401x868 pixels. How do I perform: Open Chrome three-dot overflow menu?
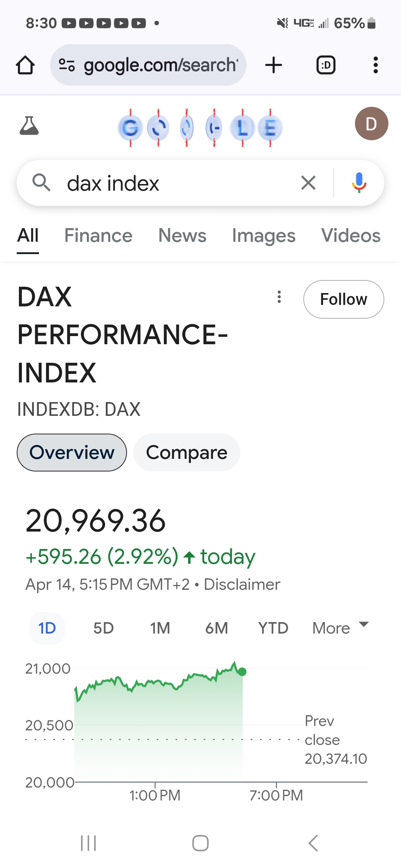click(x=375, y=65)
